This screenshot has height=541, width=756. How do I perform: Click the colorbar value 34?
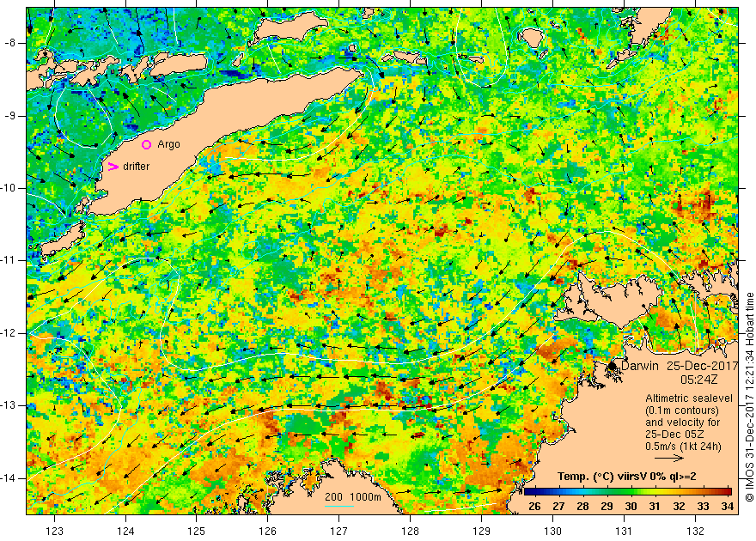[x=727, y=507]
